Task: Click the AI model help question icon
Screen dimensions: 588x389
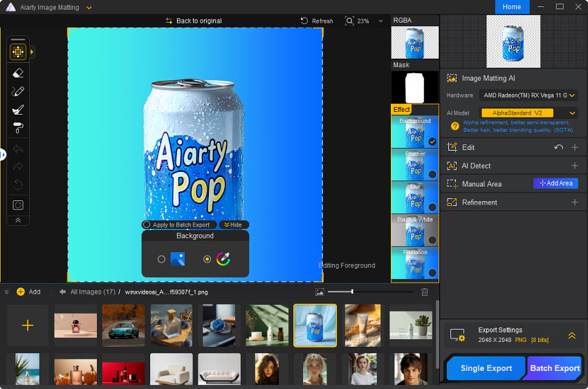Action: [455, 126]
